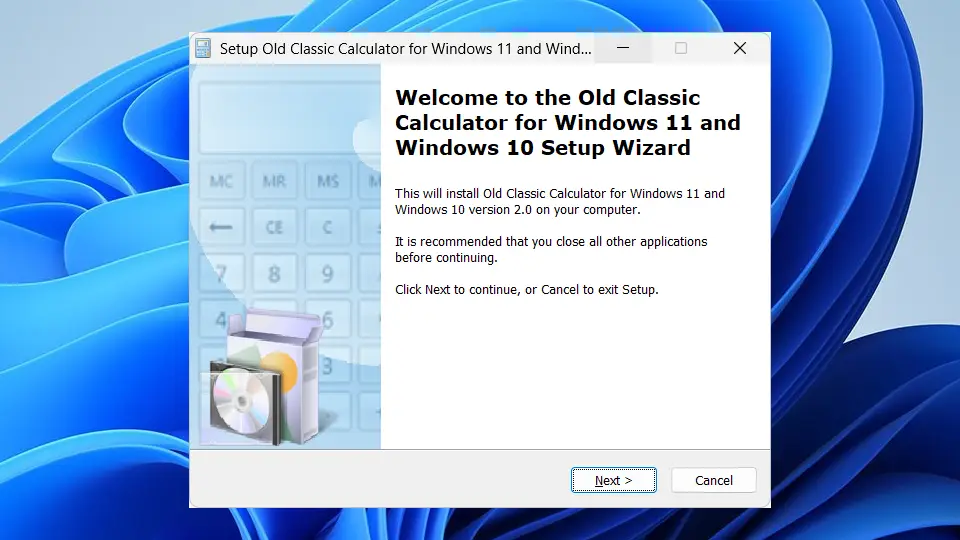Click the MC key in the calculator artwork
The width and height of the screenshot is (960, 540).
(x=221, y=181)
